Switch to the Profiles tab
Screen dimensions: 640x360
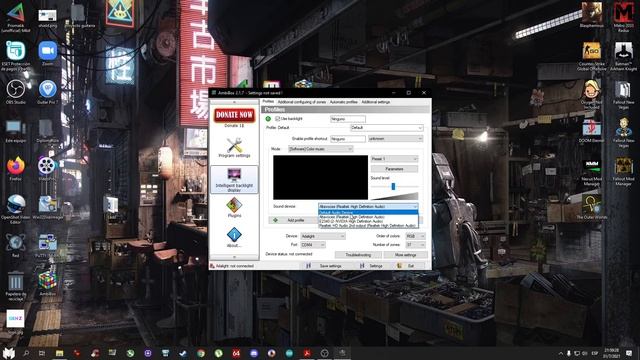point(268,102)
